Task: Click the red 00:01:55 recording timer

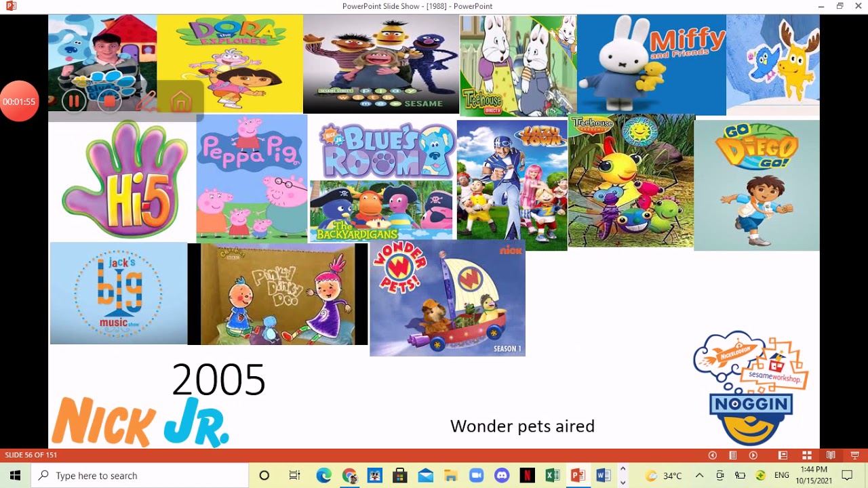Action: point(19,102)
